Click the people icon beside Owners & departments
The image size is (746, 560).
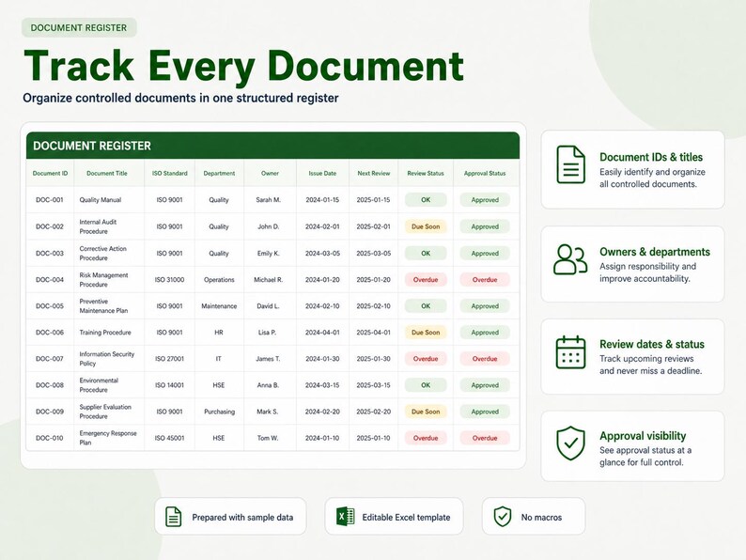click(x=570, y=259)
